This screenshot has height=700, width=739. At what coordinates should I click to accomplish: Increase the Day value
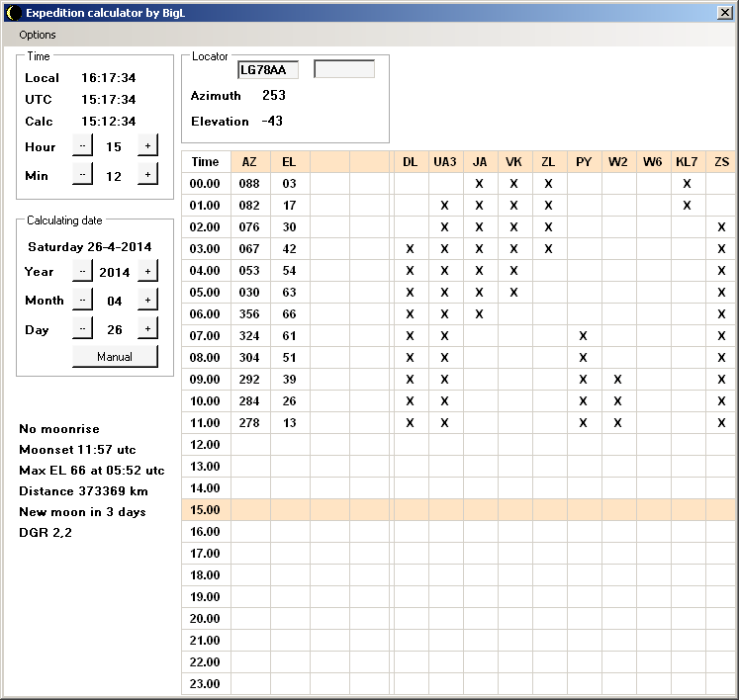pyautogui.click(x=147, y=329)
